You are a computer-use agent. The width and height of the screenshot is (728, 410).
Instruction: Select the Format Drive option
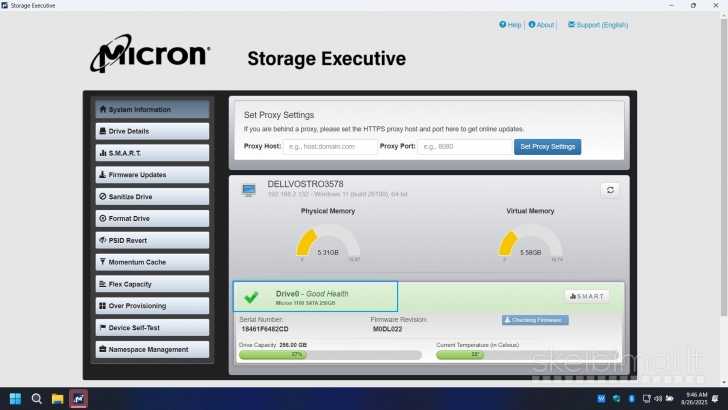click(x=152, y=219)
